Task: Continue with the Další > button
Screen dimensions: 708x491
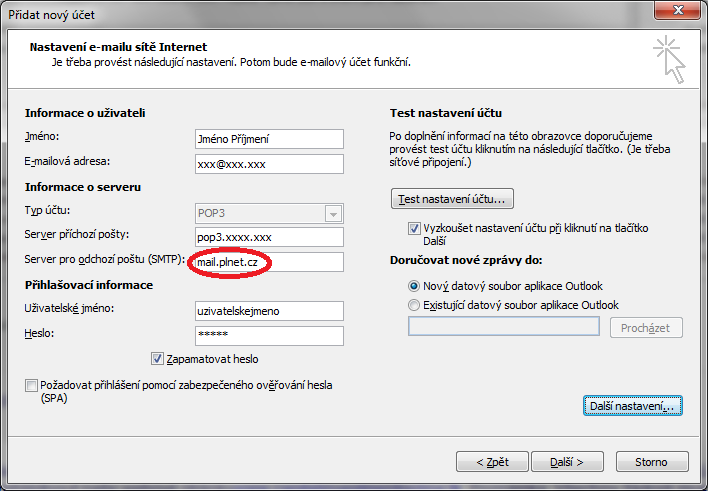Action: [566, 462]
